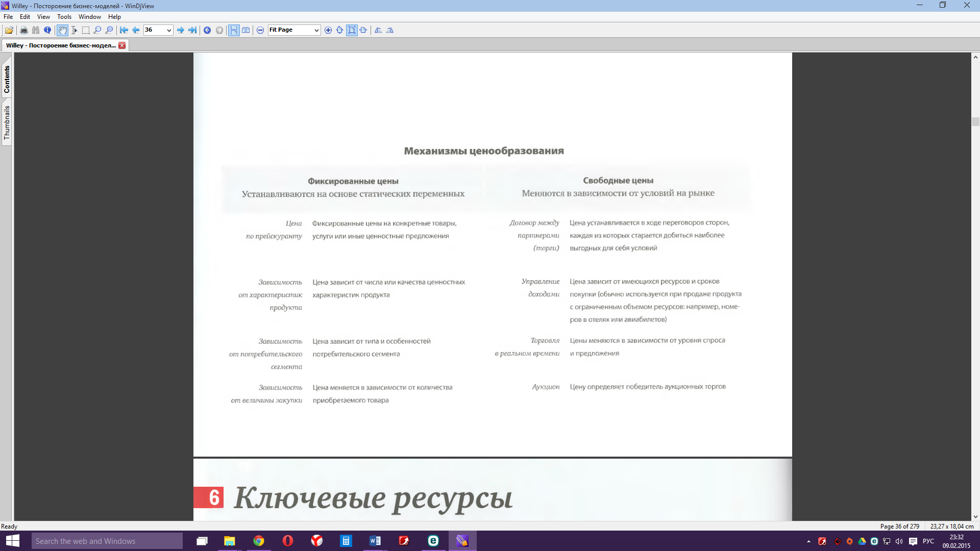The height and width of the screenshot is (551, 980).
Task: Toggle the Hand drag tool
Action: point(62,30)
